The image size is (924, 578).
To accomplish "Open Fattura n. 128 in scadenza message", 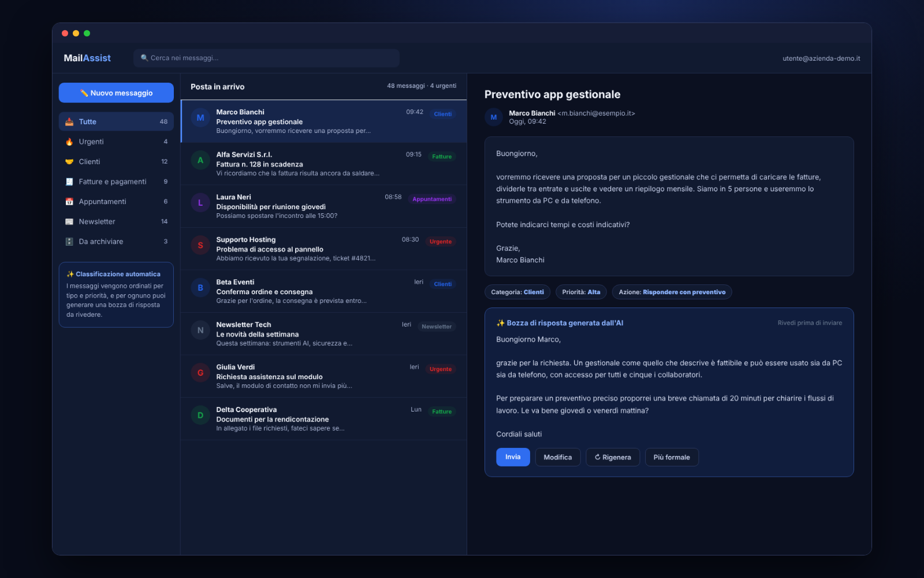I will pos(323,164).
